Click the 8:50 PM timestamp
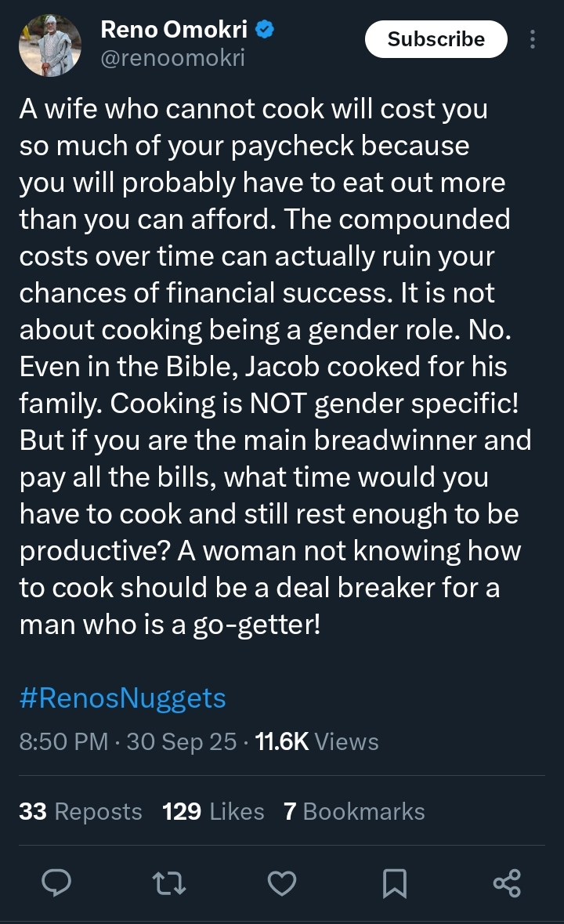The width and height of the screenshot is (564, 924). pyautogui.click(x=63, y=741)
